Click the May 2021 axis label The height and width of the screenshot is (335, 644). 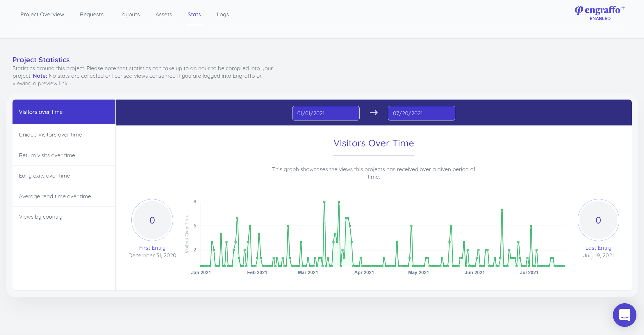[418, 273]
